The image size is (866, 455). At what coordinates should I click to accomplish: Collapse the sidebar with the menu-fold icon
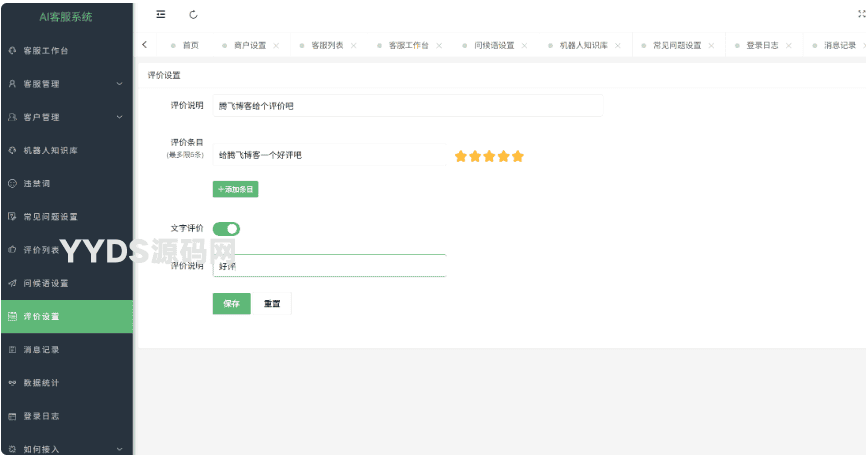(x=161, y=14)
